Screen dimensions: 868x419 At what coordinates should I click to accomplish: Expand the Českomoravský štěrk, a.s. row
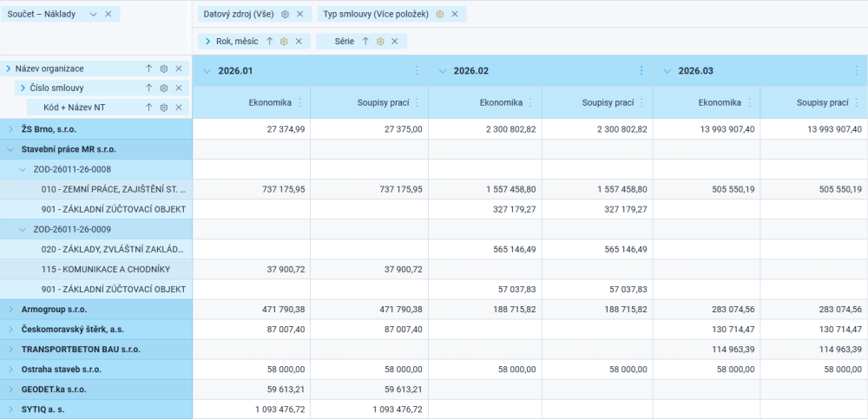point(10,330)
